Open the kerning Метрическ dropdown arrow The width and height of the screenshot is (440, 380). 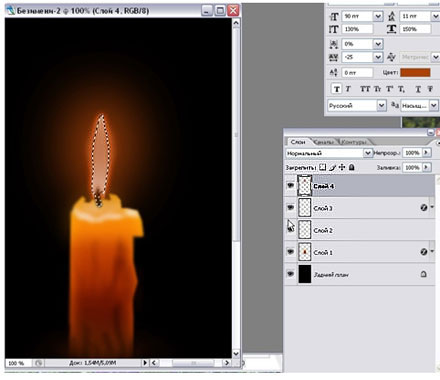(x=436, y=57)
